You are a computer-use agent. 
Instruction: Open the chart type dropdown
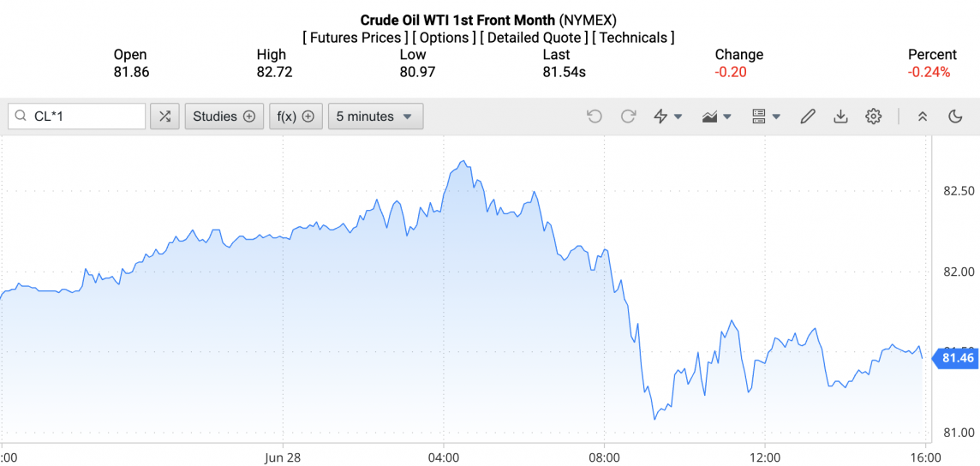(716, 116)
